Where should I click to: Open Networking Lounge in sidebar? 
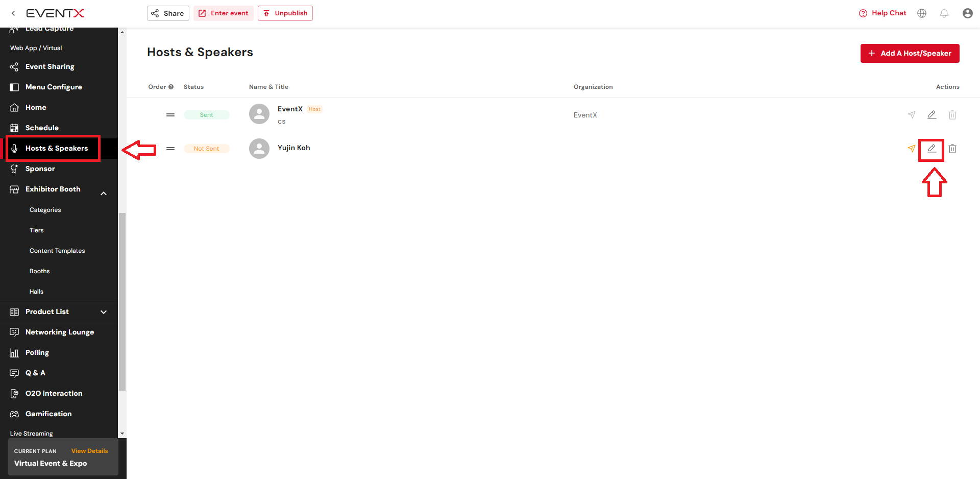point(59,332)
